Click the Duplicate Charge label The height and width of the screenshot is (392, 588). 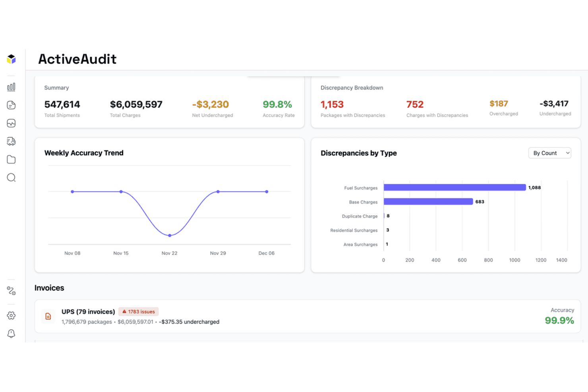(360, 216)
